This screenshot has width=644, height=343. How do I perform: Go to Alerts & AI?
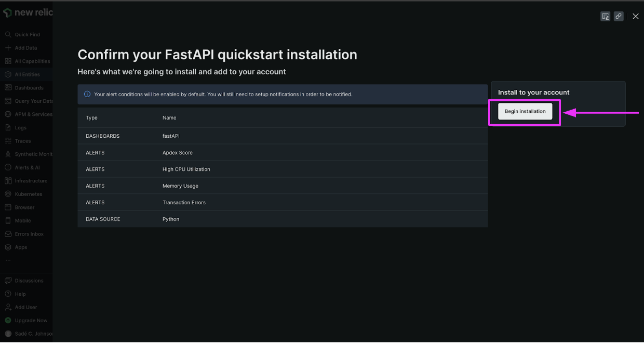pos(24,167)
